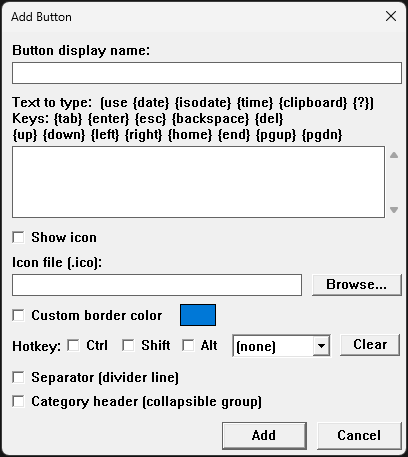Image resolution: width=408 pixels, height=457 pixels.
Task: Clear the hotkey assignment
Action: [x=370, y=345]
